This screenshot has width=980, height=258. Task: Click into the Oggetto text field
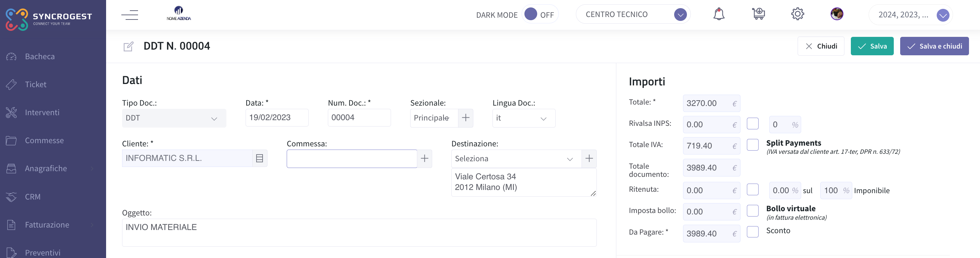coord(359,232)
